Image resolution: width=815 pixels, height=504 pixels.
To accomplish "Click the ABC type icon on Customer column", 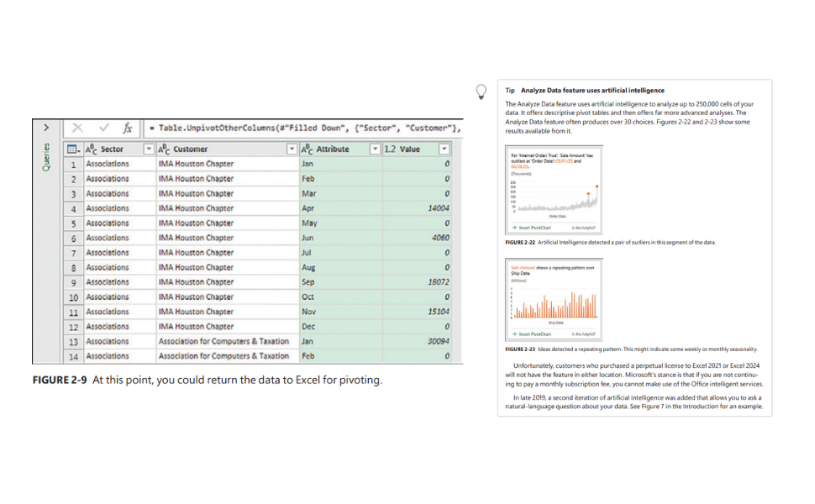I will [x=161, y=148].
